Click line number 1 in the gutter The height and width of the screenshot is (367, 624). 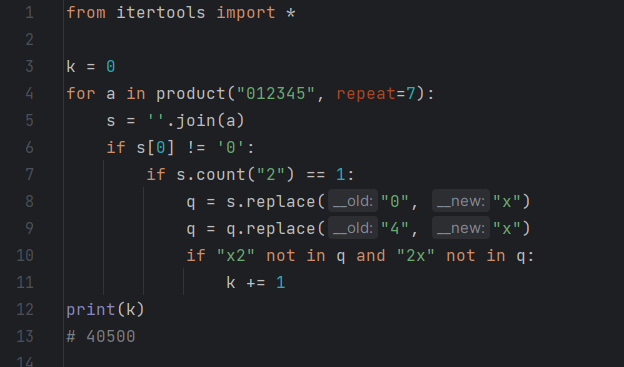click(x=29, y=12)
